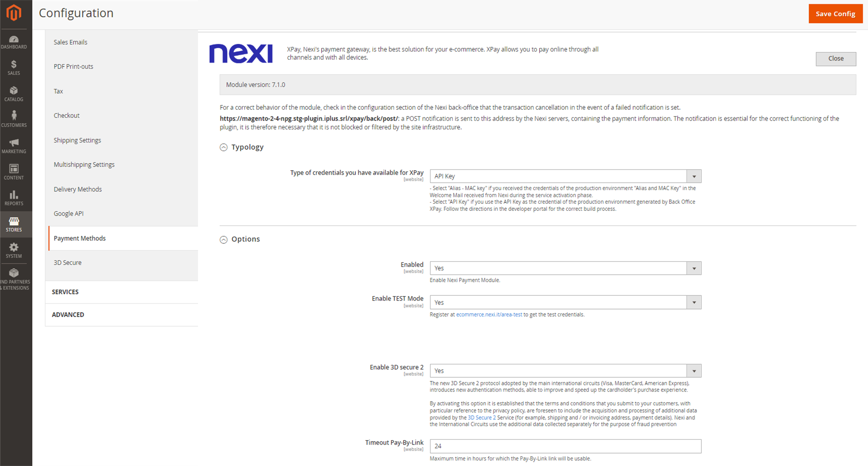Expand the ADVANCED section
Viewport: 868px width, 466px height.
click(x=122, y=315)
